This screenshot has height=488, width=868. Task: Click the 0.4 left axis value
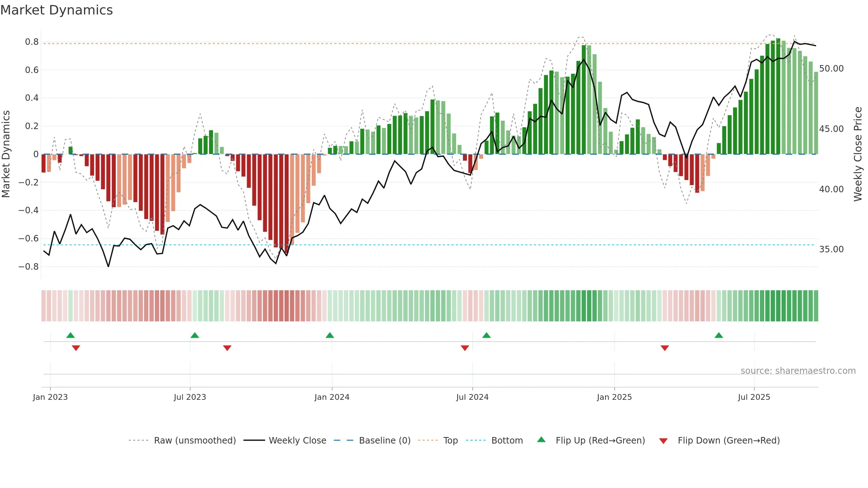tap(32, 98)
